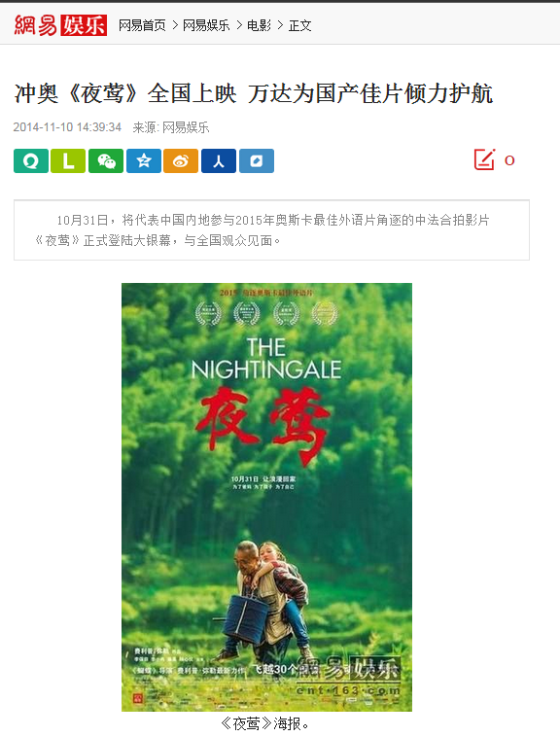Click the comment count 0
The height and width of the screenshot is (737, 560).
tap(509, 160)
